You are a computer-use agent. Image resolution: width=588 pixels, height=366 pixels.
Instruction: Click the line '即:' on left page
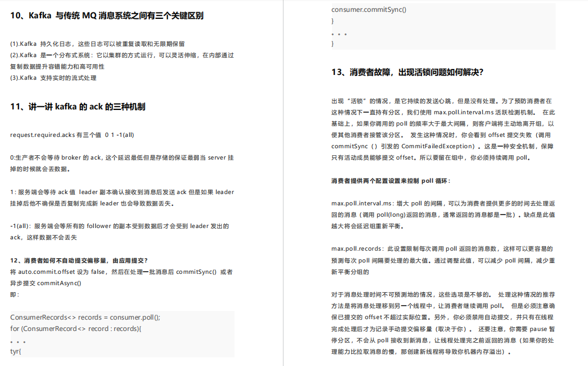click(x=15, y=294)
